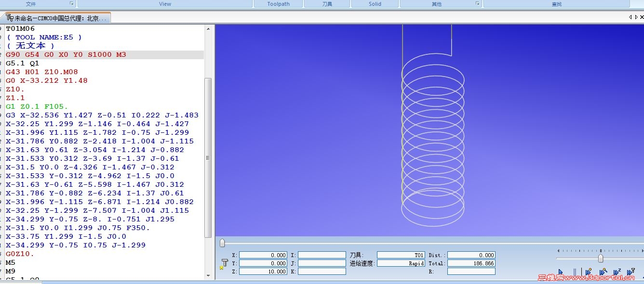Click line X-32.25 Y1.299 Z-1.146

click(97, 124)
